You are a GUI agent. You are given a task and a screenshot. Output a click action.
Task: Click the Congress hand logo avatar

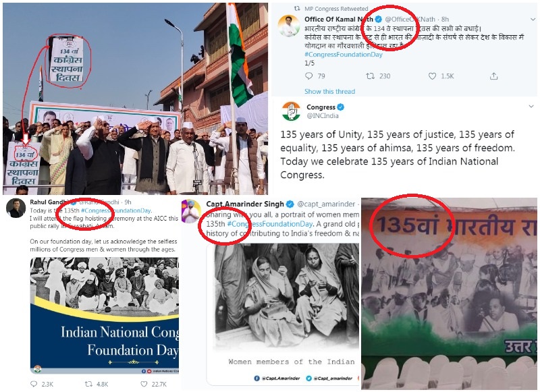[291, 111]
